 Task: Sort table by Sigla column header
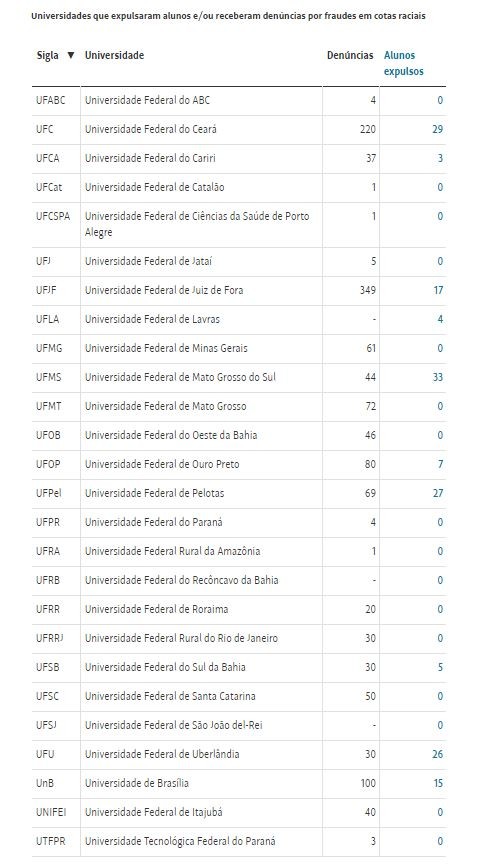pyautogui.click(x=48, y=55)
